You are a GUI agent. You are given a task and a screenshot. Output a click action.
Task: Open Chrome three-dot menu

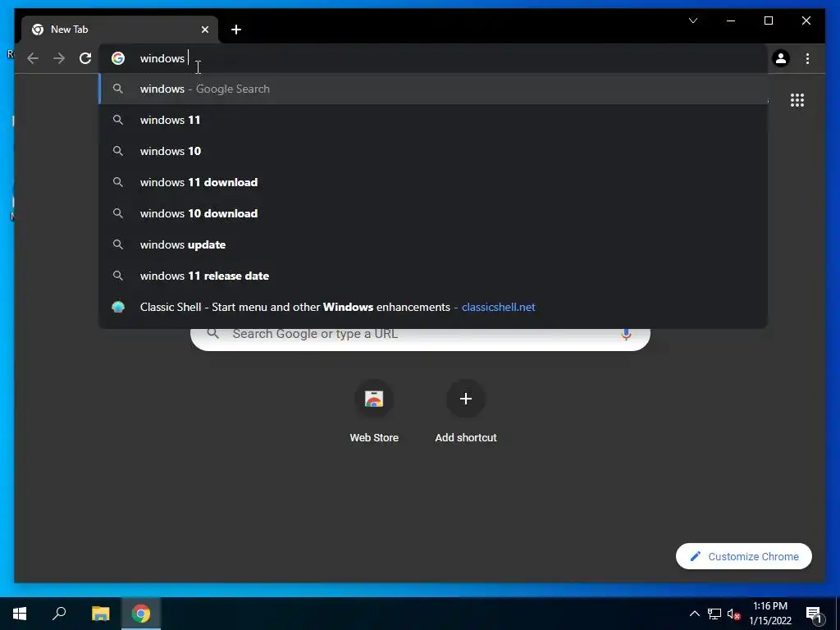point(807,58)
